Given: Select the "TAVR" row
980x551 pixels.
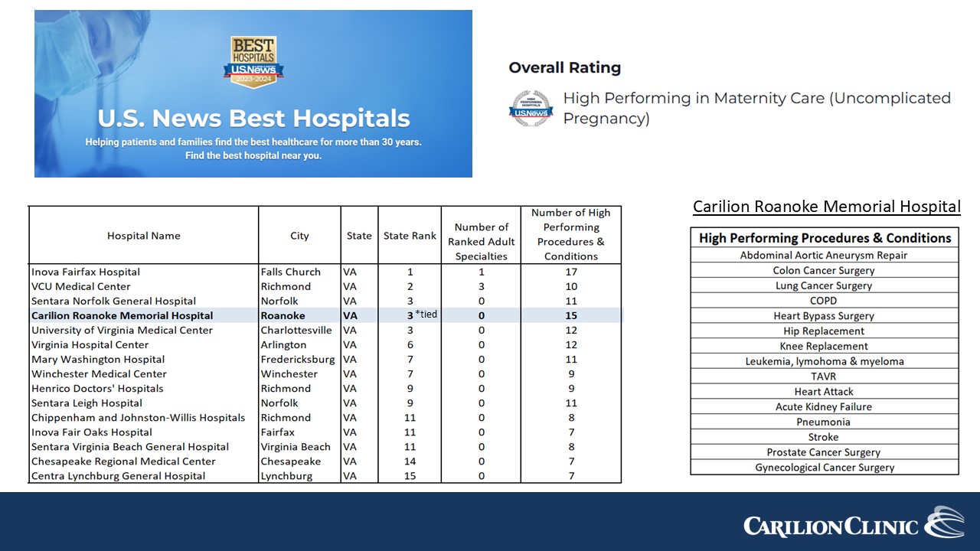Looking at the screenshot, I should [825, 377].
